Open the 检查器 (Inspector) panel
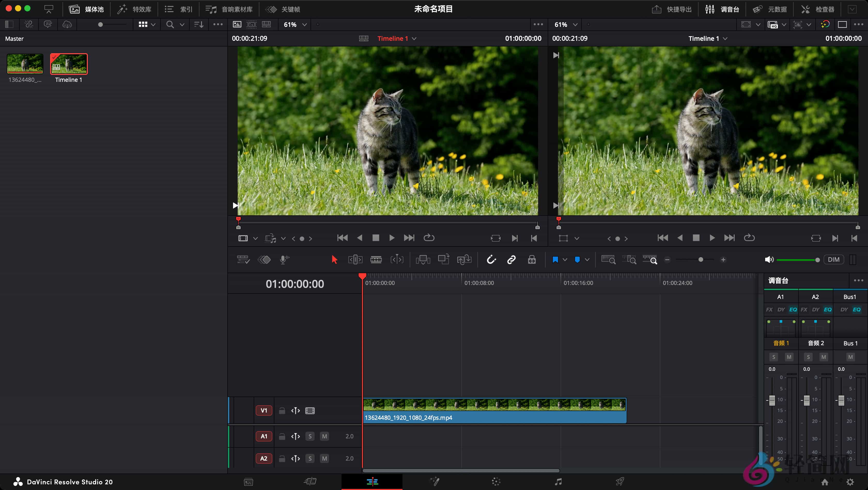The image size is (868, 490). (818, 9)
